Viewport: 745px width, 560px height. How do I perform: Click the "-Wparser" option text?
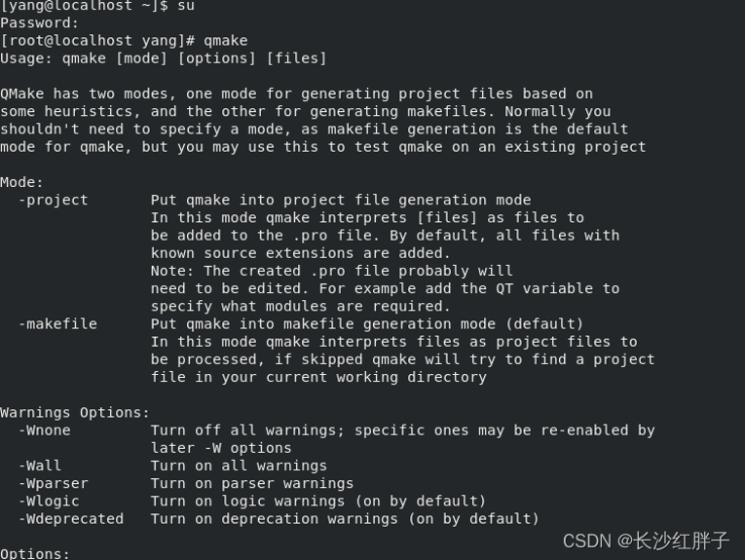[54, 483]
